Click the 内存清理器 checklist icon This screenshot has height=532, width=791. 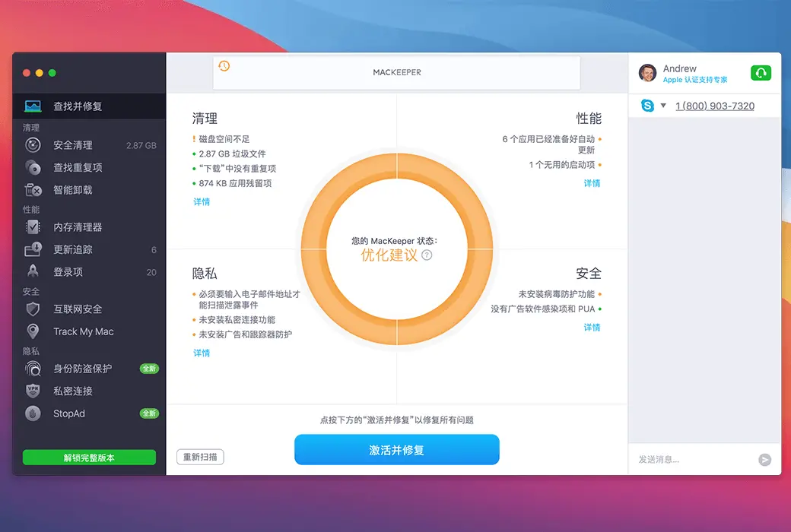click(33, 227)
